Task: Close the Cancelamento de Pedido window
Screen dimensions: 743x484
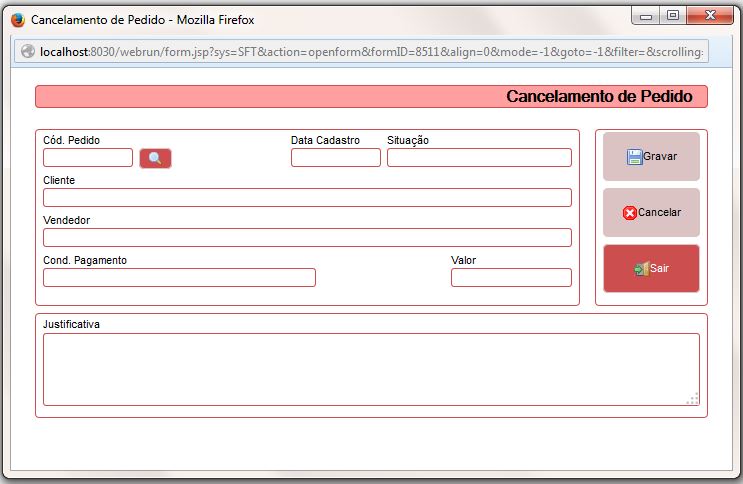Action: point(710,16)
